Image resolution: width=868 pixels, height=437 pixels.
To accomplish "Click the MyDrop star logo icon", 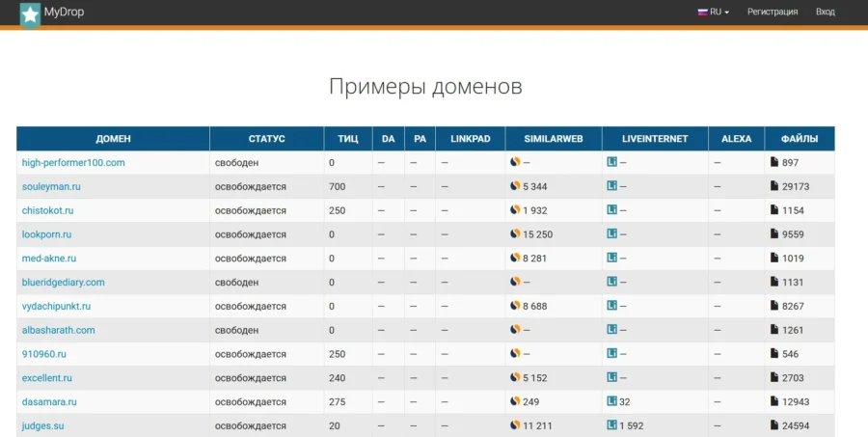I will click(30, 15).
